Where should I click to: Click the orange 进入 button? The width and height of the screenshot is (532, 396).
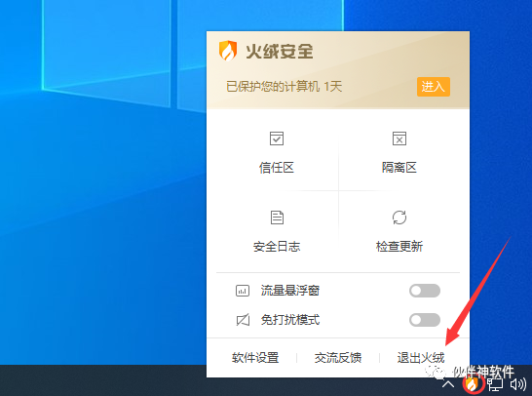[x=434, y=87]
